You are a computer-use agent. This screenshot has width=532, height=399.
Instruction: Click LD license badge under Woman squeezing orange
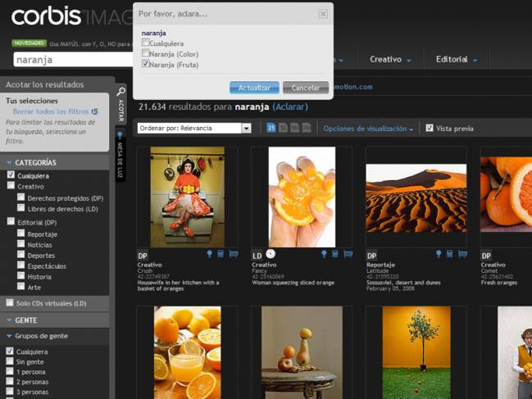click(257, 256)
